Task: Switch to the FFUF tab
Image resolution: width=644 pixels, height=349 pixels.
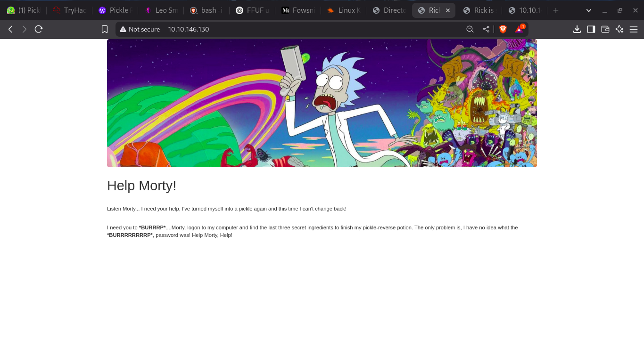Action: pos(253,10)
